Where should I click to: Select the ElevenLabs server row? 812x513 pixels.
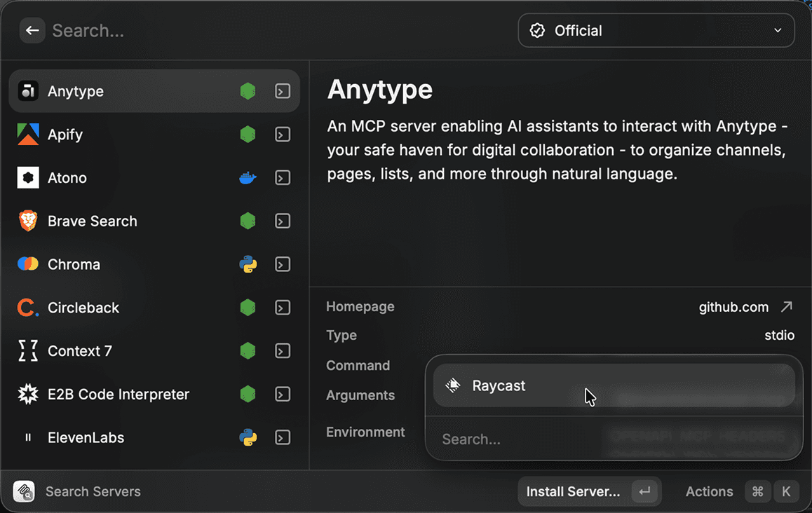coord(154,437)
